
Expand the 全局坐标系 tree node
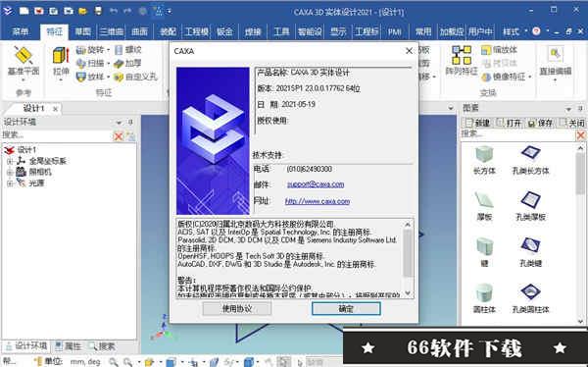pos(10,161)
